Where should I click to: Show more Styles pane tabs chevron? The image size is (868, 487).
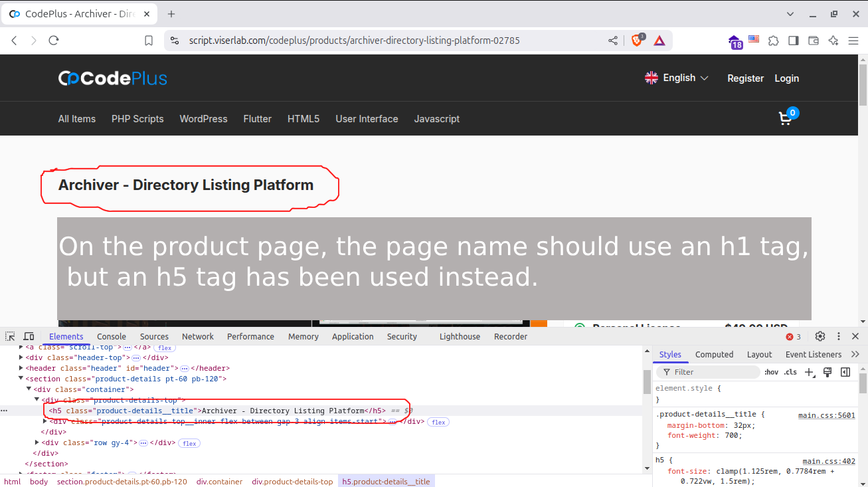[x=855, y=354]
